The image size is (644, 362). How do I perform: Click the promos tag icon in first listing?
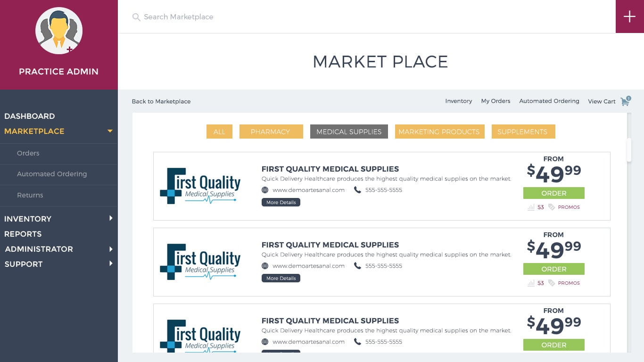552,207
